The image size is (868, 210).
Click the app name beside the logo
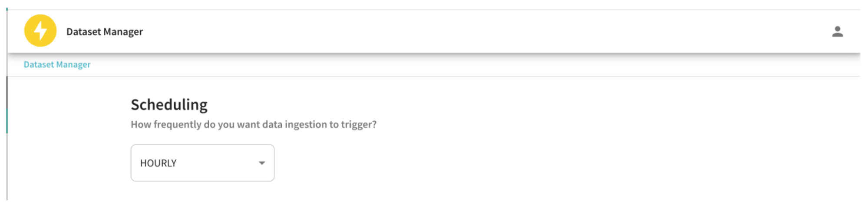tap(104, 32)
